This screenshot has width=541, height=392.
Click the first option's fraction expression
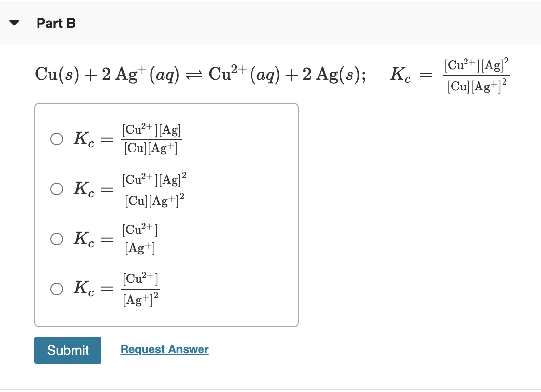click(x=151, y=139)
